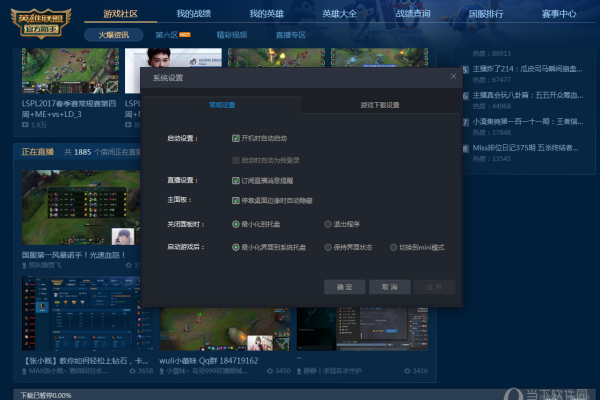Select the 直播专区 sub-tab
This screenshot has height=400, width=600.
tap(291, 35)
